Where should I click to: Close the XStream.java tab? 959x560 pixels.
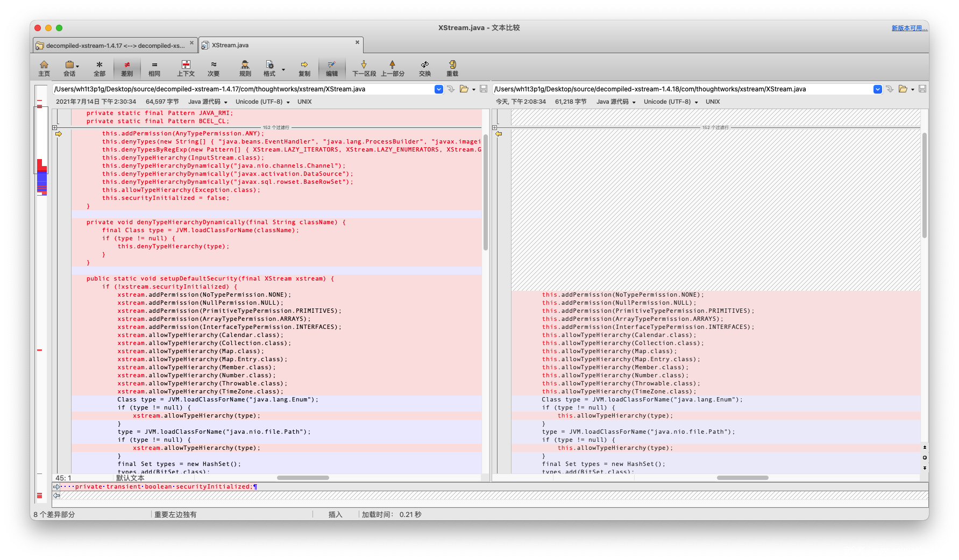pyautogui.click(x=357, y=42)
